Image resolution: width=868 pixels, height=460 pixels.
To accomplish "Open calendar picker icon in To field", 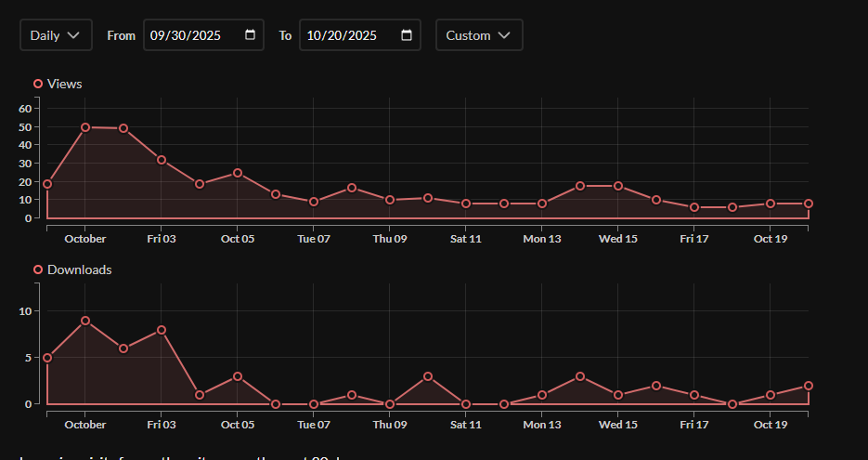I will coord(407,35).
